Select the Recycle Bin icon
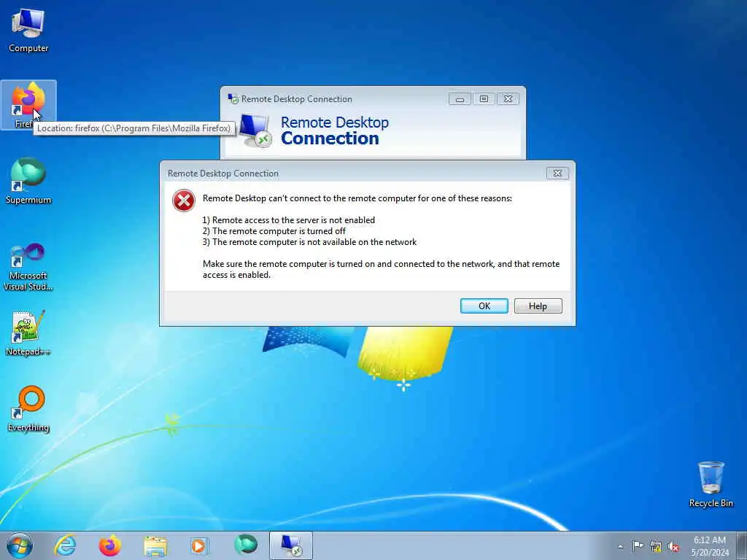 point(711,484)
